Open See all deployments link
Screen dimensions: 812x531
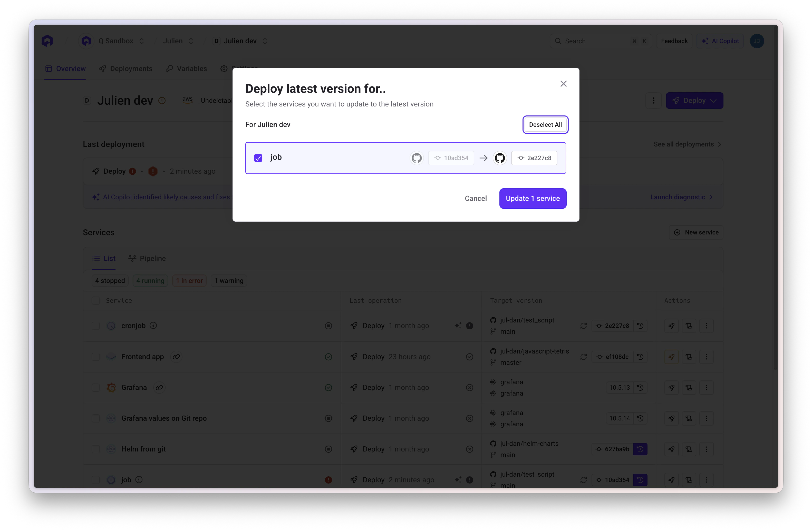pyautogui.click(x=687, y=144)
